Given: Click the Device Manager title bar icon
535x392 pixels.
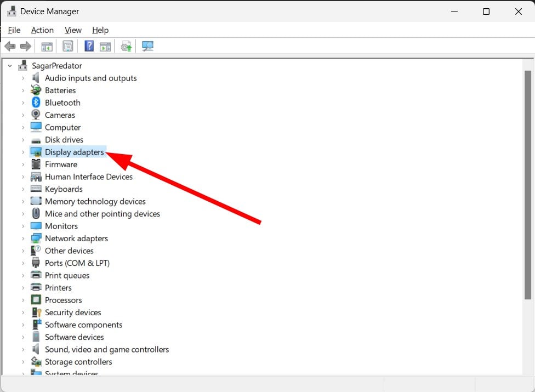Looking at the screenshot, I should [12, 12].
